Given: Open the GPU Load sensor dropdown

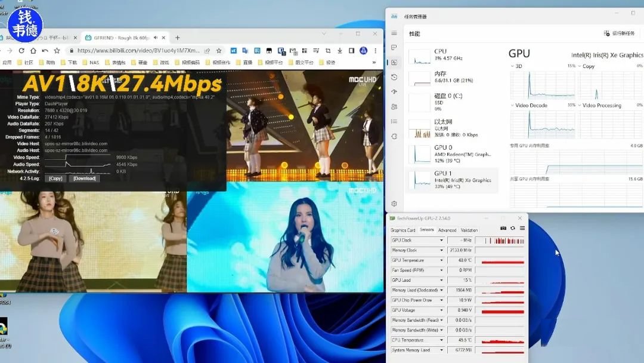Looking at the screenshot, I should [x=441, y=281].
